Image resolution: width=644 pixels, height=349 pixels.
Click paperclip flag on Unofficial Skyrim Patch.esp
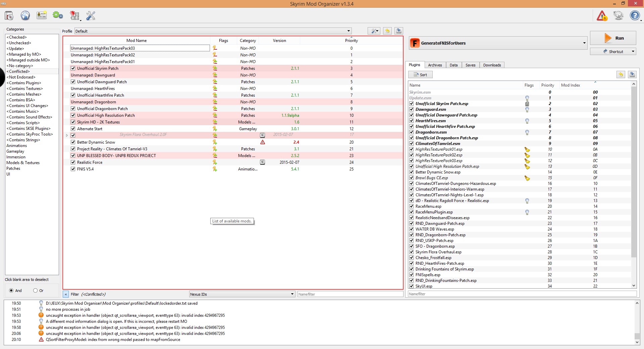[527, 104]
